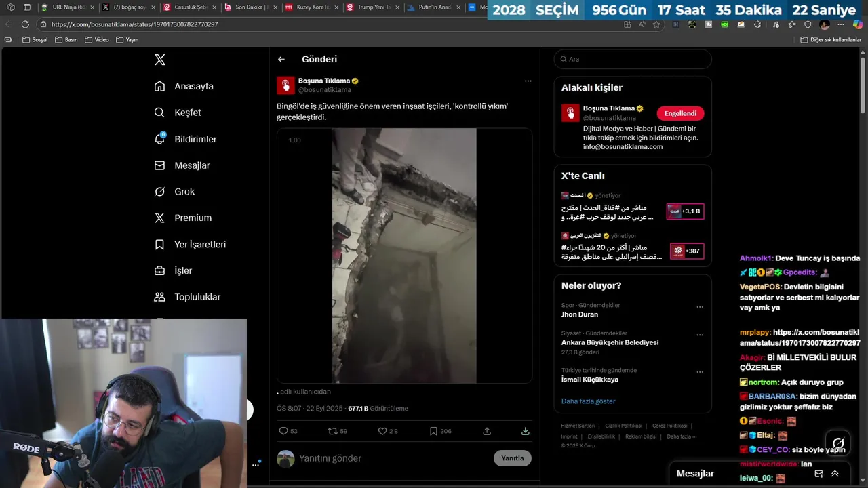Open İşler jobs section
Screen dimensions: 868x488
click(x=173, y=270)
